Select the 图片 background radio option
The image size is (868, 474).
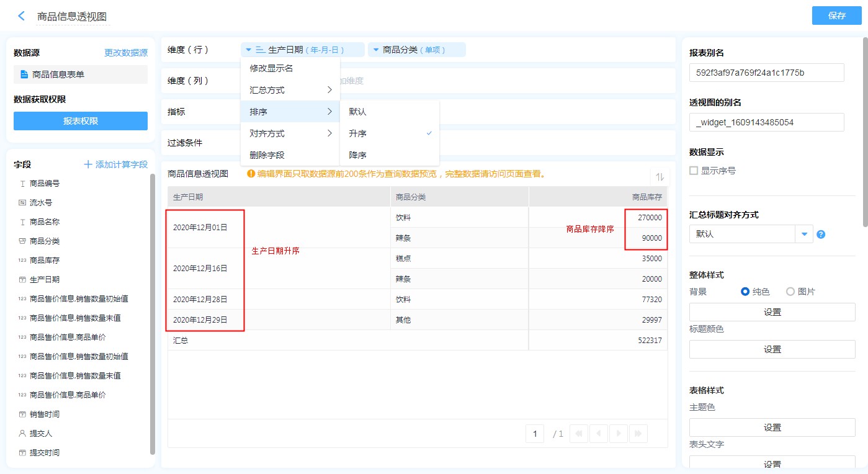[x=790, y=292]
